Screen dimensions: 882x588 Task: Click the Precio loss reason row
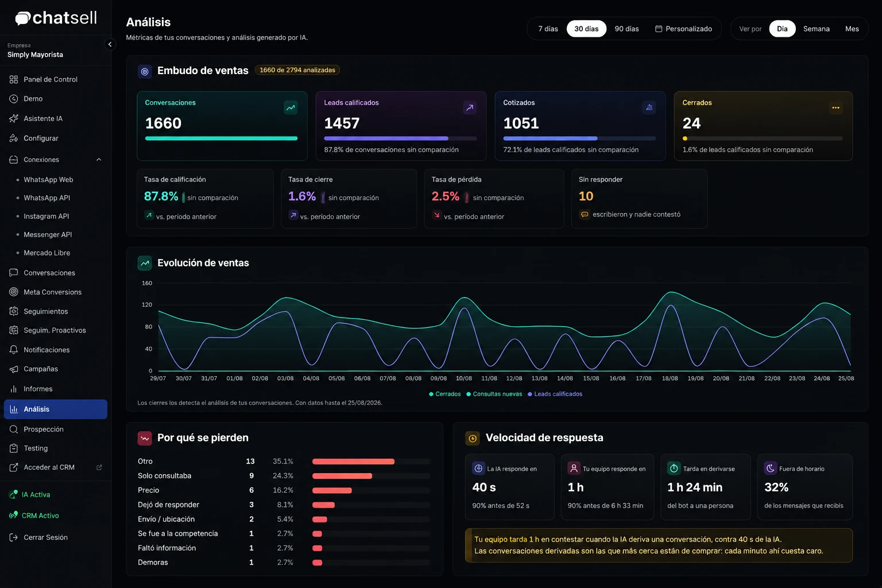(284, 490)
